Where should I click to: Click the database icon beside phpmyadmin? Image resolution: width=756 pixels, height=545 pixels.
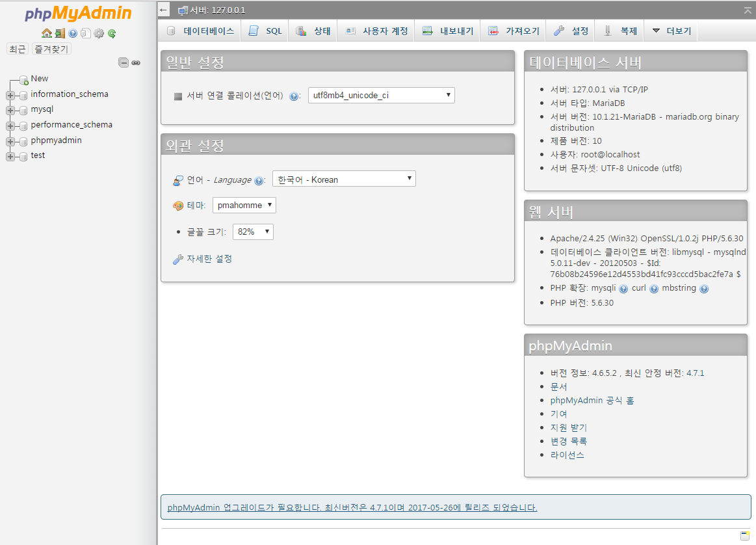[23, 142]
